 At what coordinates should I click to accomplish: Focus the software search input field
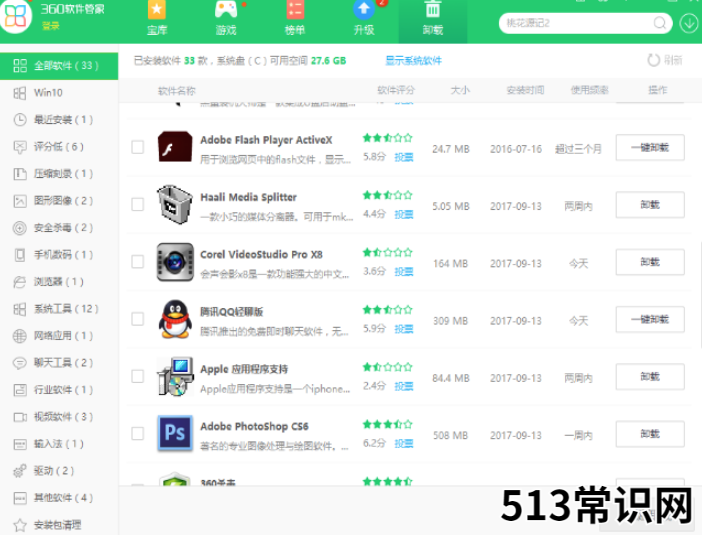pos(586,23)
